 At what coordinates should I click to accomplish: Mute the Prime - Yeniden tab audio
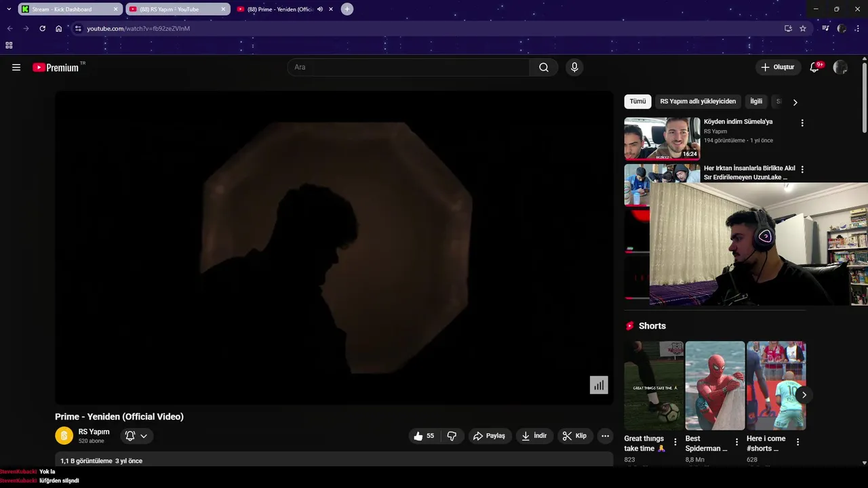click(x=319, y=9)
